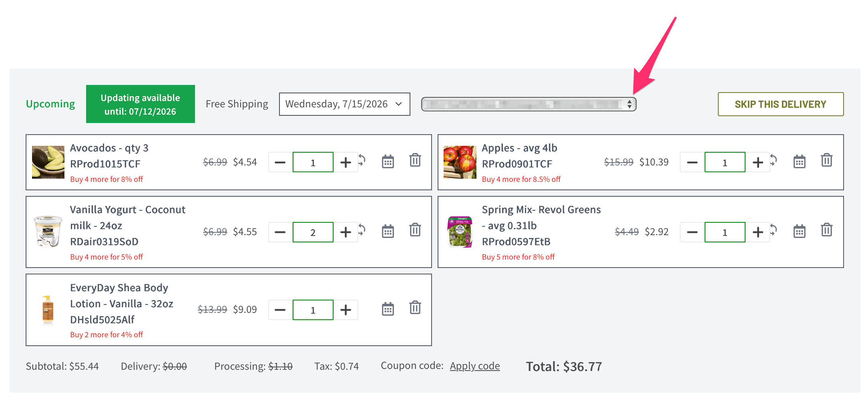The height and width of the screenshot is (399, 868).
Task: Increase Spring Mix quantity with plus button
Action: tap(757, 232)
